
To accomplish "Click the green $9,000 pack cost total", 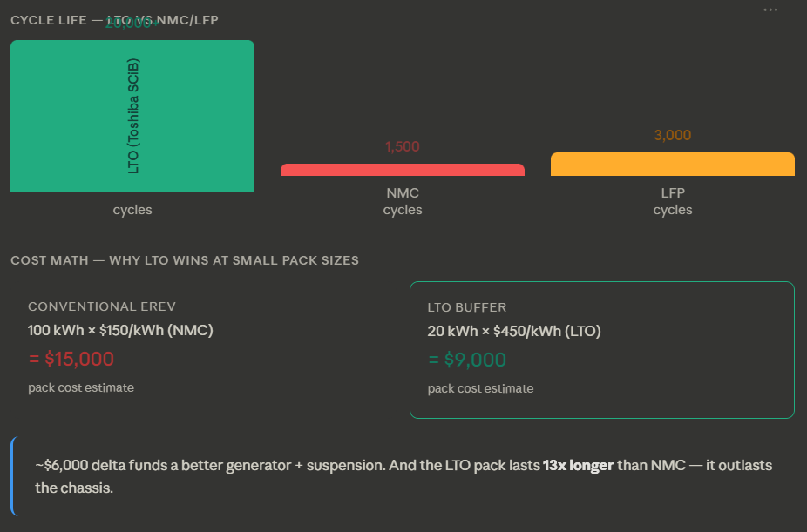I will coord(467,360).
